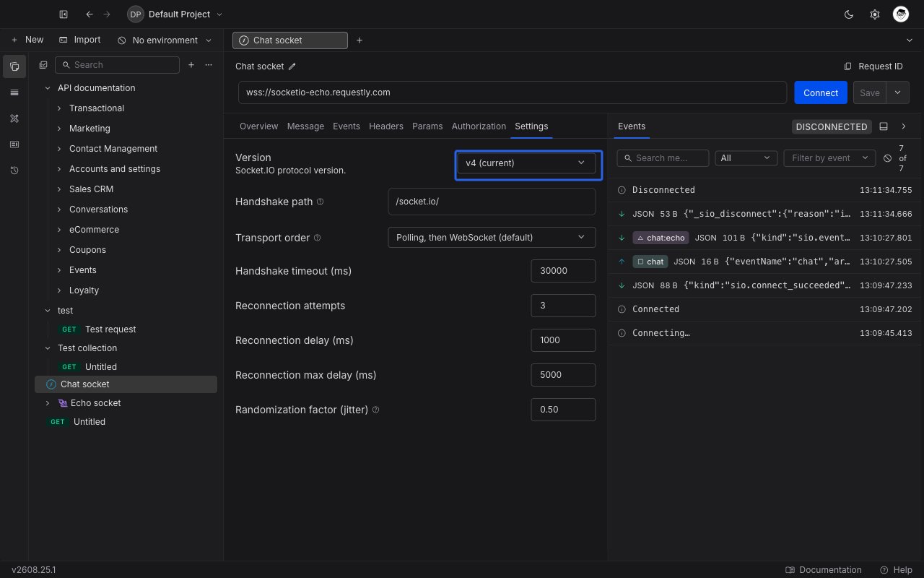
Task: Copy the Request ID
Action: click(x=873, y=66)
